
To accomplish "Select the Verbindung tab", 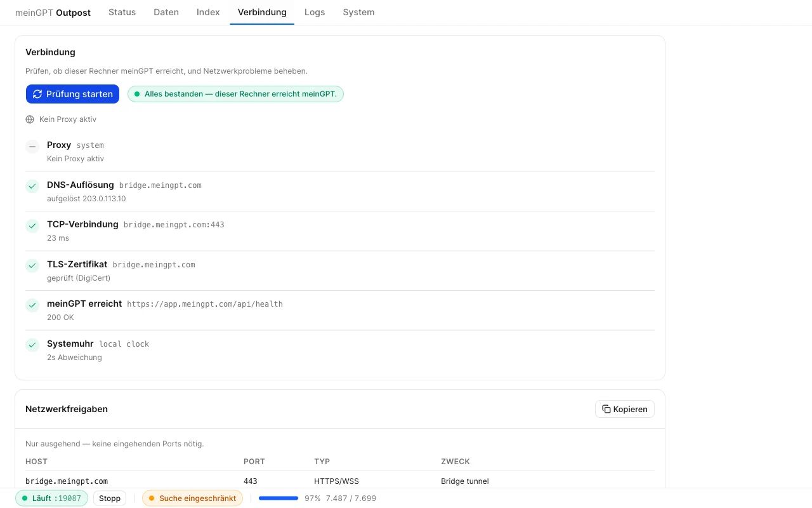I will 262,12.
